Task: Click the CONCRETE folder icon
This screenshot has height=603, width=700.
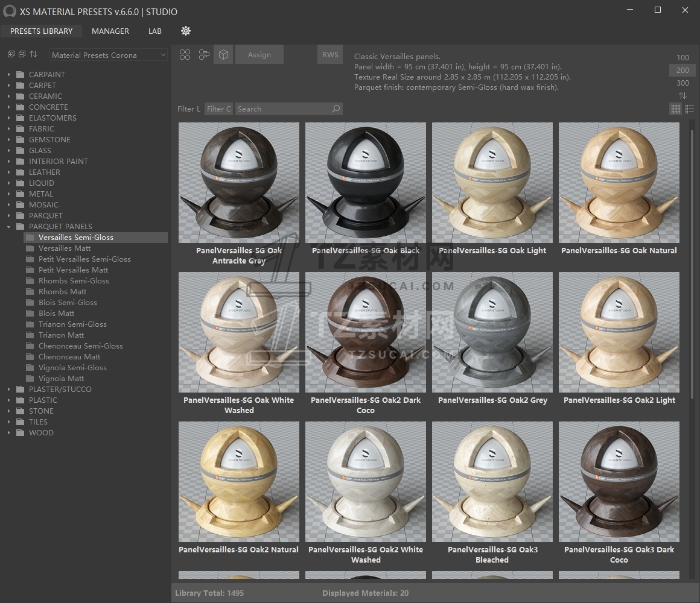Action: (20, 107)
